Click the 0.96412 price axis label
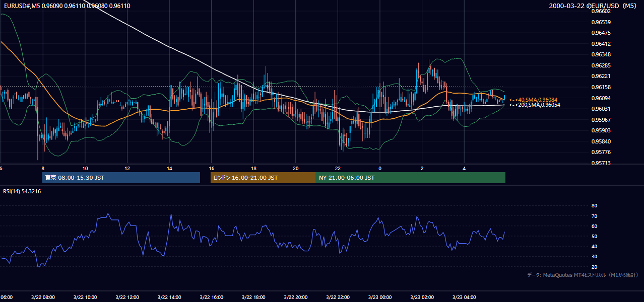Screen dimensions: 644x302 point(601,44)
